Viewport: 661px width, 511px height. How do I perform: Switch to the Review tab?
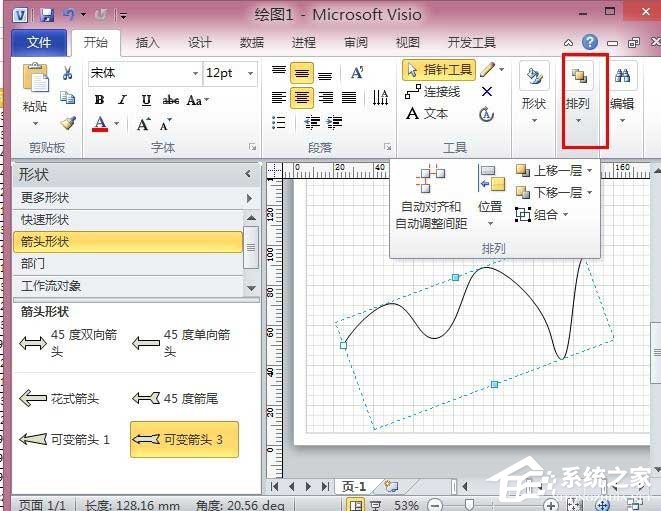[x=355, y=42]
